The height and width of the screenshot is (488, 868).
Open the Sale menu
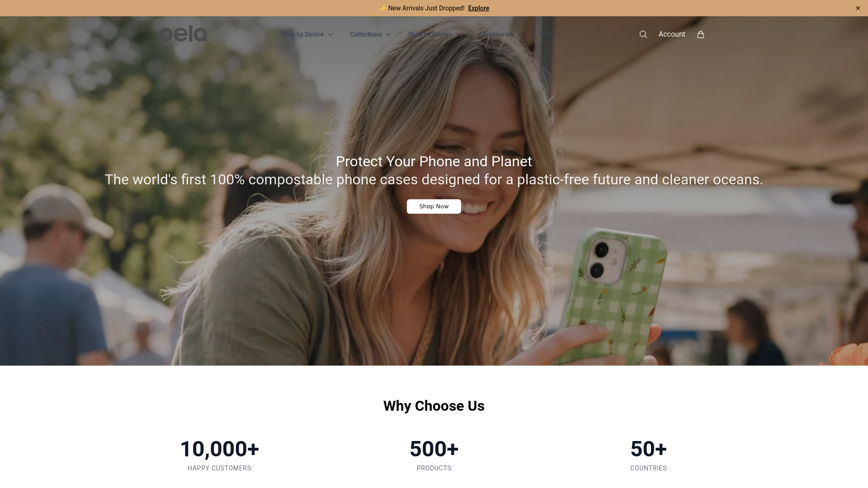pos(550,34)
